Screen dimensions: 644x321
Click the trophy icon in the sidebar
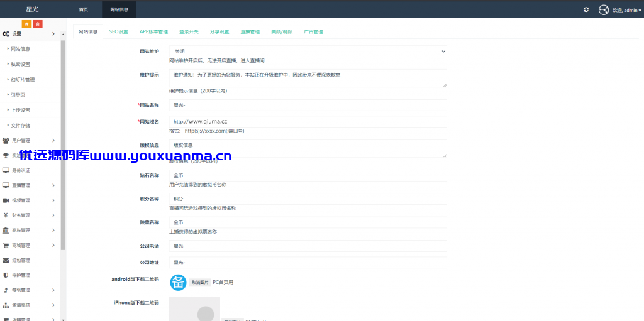(6, 156)
